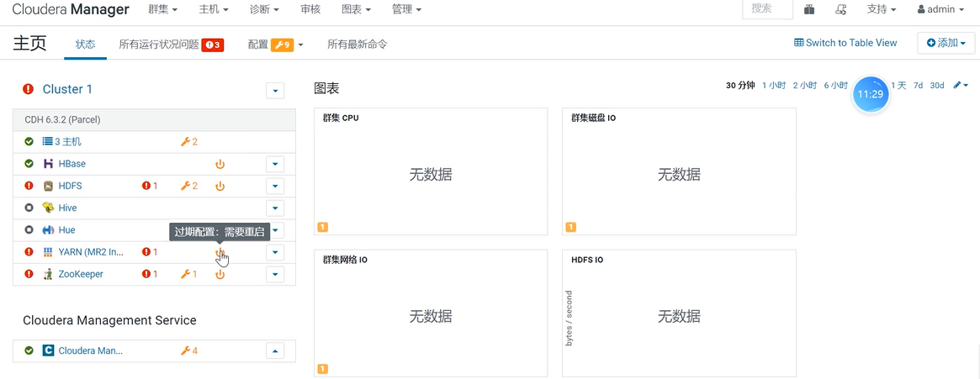The height and width of the screenshot is (379, 980).
Task: Click the ZooKeeper service icon
Action: [48, 274]
